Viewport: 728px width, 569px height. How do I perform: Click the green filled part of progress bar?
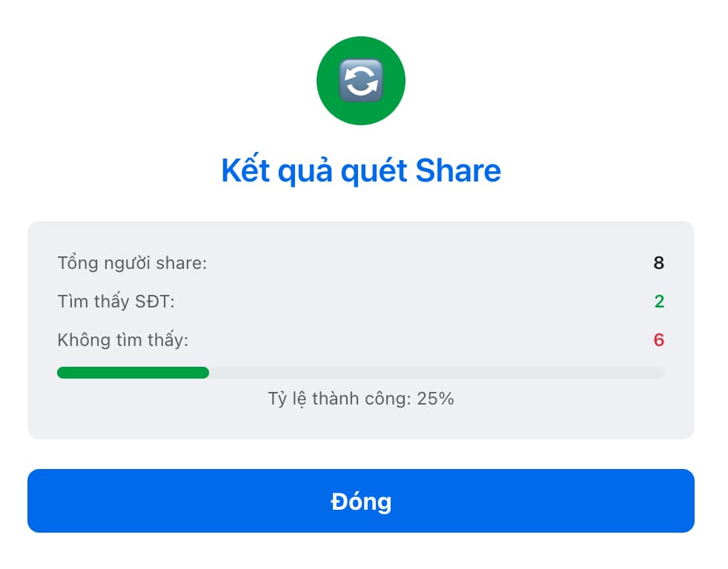(x=133, y=373)
